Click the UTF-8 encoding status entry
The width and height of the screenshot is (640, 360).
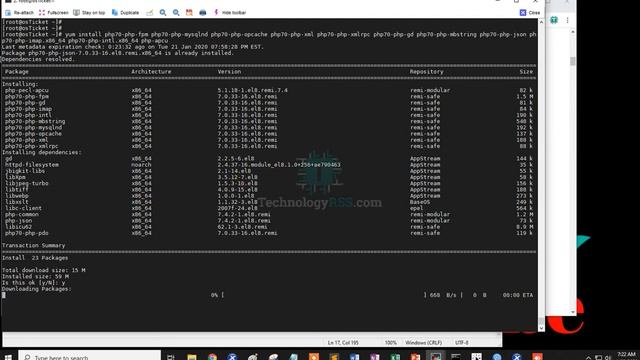point(462,343)
